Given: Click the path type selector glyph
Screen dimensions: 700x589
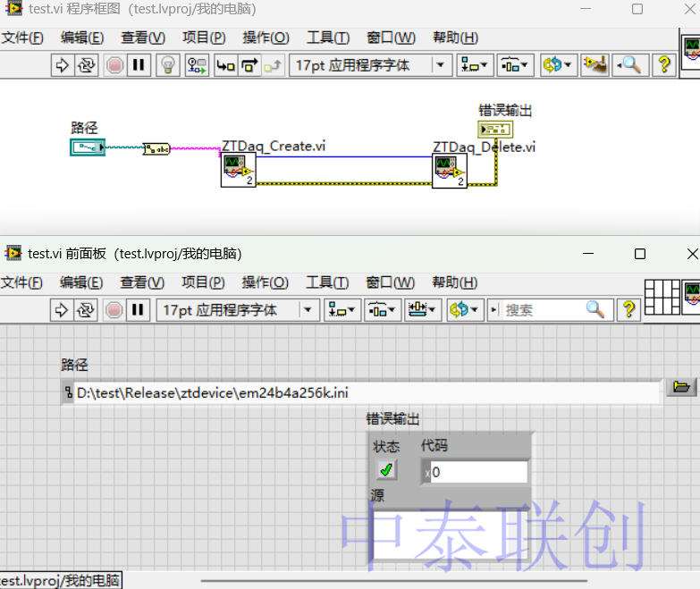Looking at the screenshot, I should click(68, 392).
